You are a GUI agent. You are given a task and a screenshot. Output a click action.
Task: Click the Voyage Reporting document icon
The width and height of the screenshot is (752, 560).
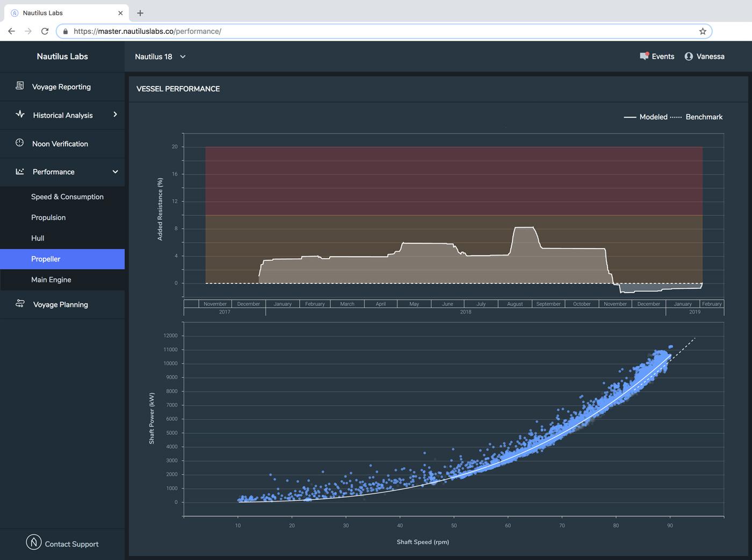20,86
